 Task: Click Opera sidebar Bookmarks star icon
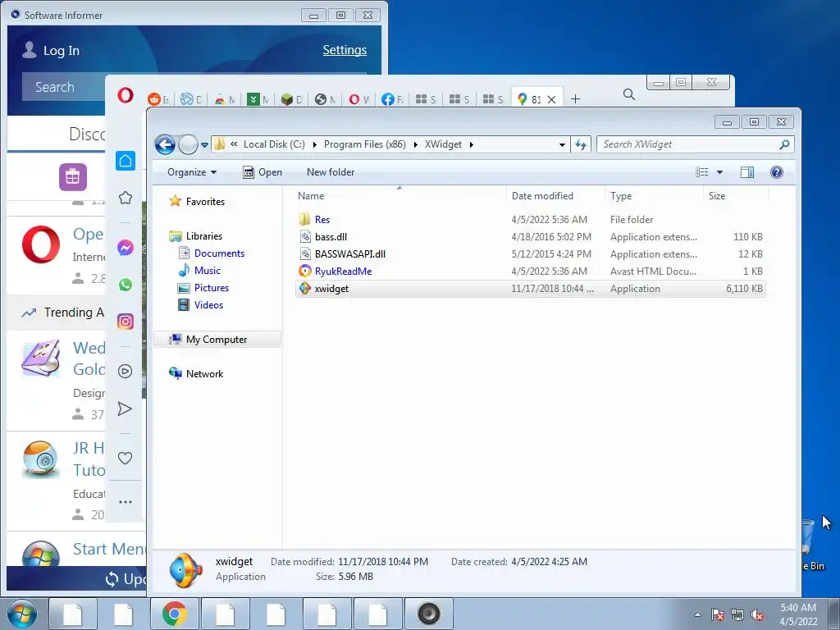click(x=126, y=198)
